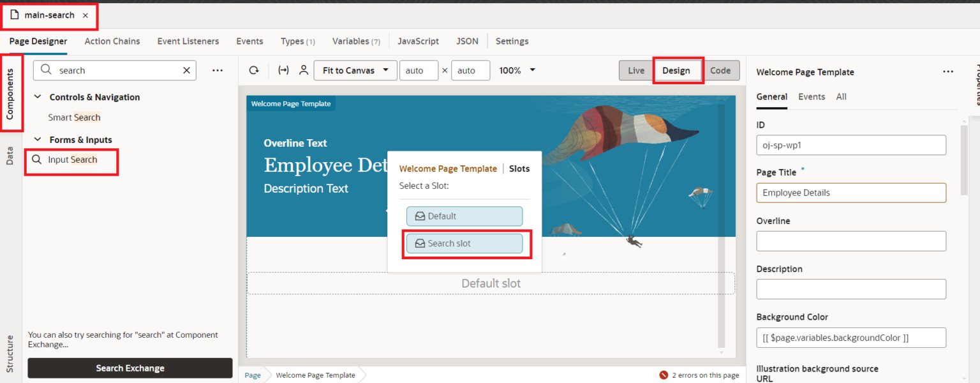Choose the Default slot in popup

(464, 216)
